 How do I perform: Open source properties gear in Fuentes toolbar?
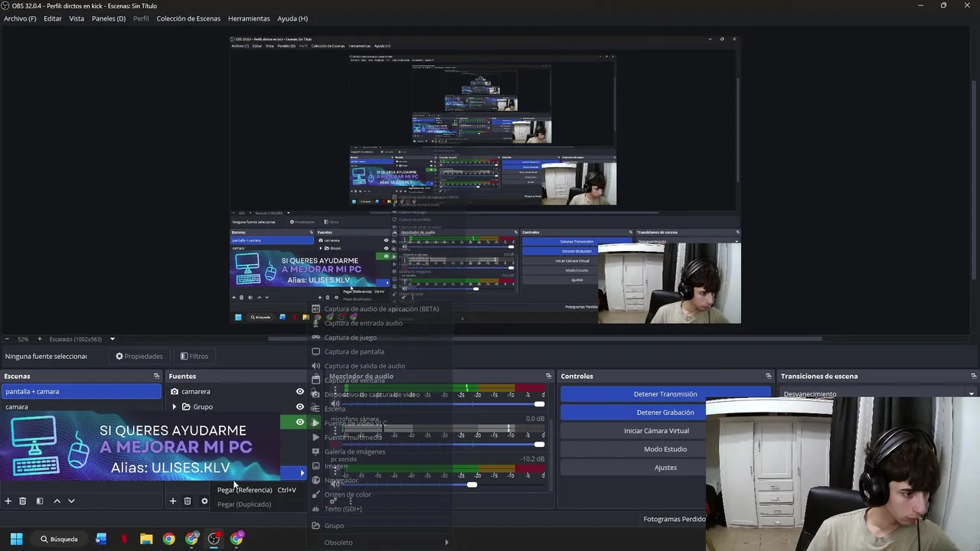pyautogui.click(x=204, y=501)
